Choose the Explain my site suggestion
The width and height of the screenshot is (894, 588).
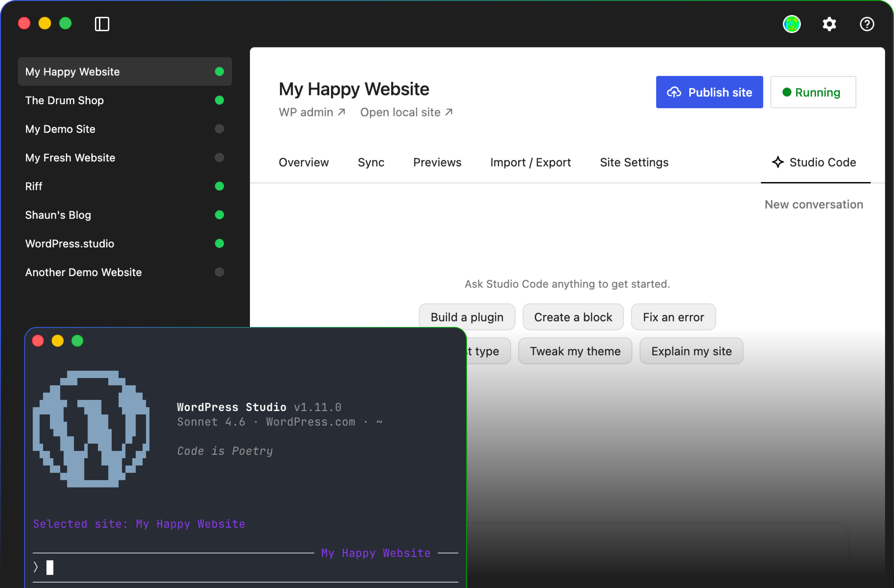pos(691,351)
